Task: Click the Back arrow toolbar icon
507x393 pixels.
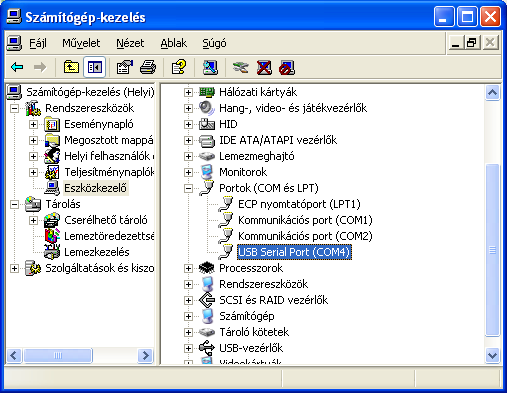Action: 17,67
